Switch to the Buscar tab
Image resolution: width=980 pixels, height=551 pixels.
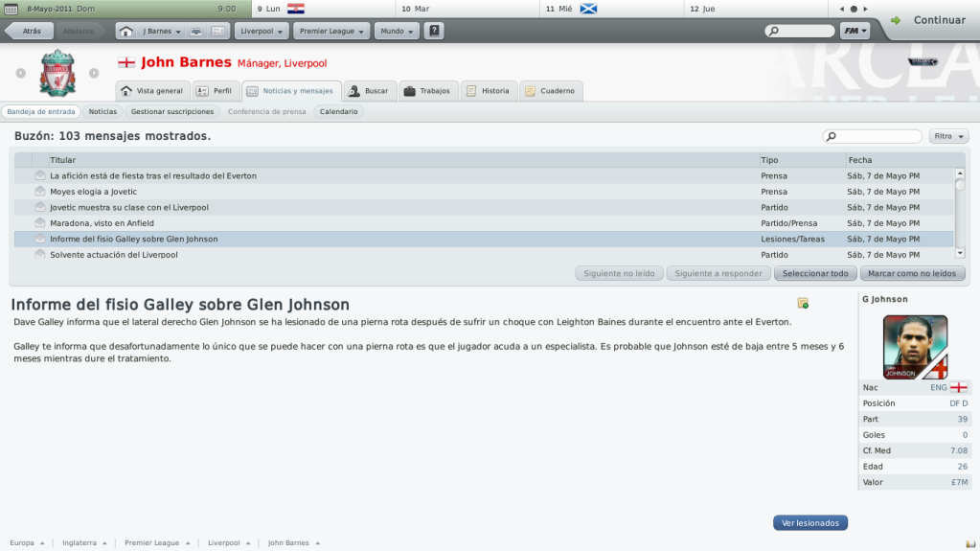click(369, 91)
